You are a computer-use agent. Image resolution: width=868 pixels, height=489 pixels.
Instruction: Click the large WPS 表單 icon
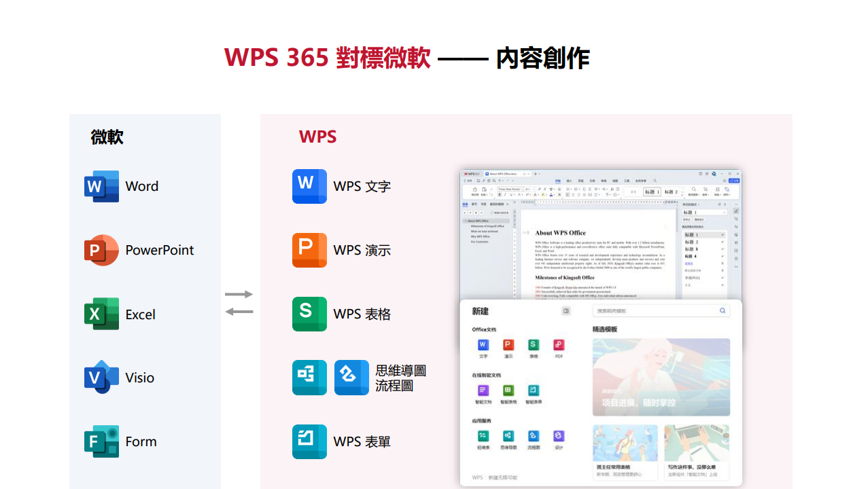click(x=309, y=441)
